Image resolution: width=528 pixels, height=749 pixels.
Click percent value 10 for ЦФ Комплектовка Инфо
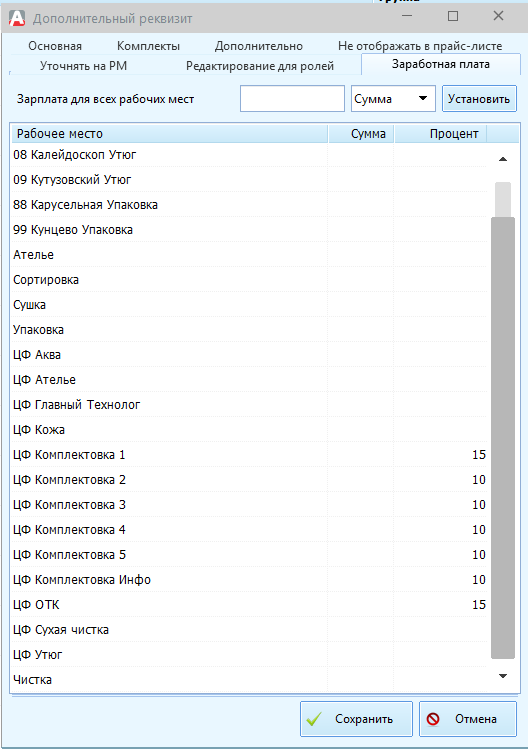tap(479, 579)
